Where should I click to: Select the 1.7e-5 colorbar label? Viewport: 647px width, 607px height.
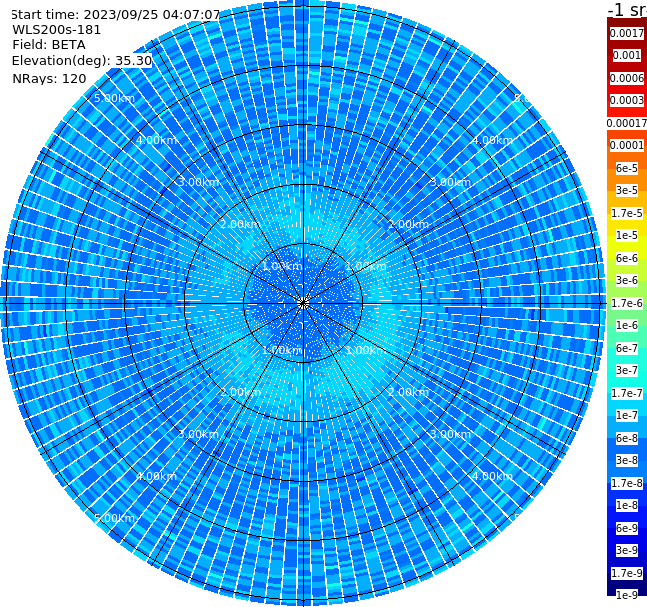tap(627, 213)
